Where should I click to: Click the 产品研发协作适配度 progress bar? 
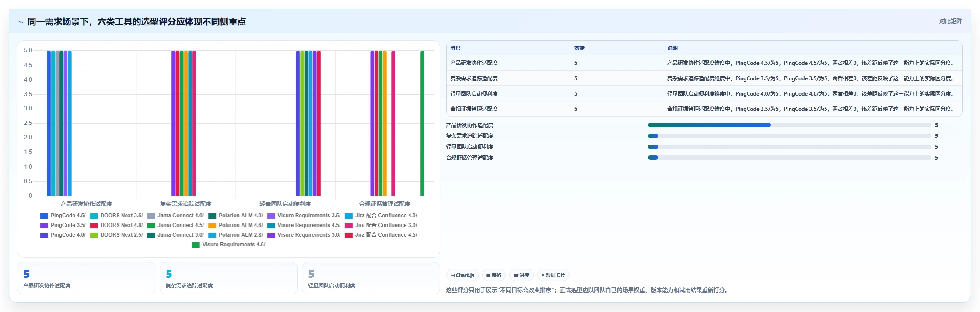tap(789, 125)
